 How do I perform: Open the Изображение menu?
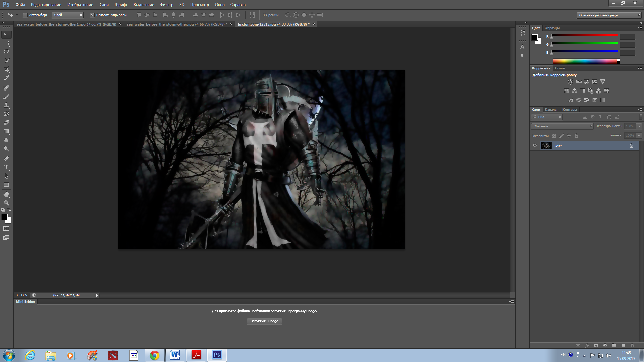click(x=80, y=5)
